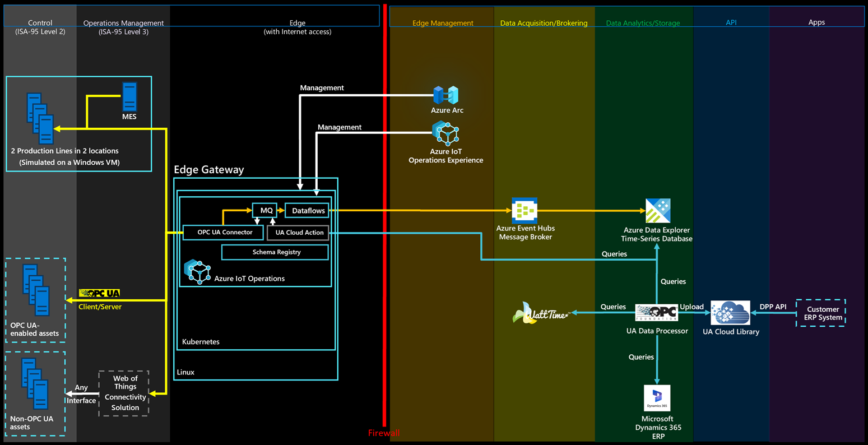Select the Apps column header
This screenshot has height=445, width=868.
pyautogui.click(x=816, y=22)
